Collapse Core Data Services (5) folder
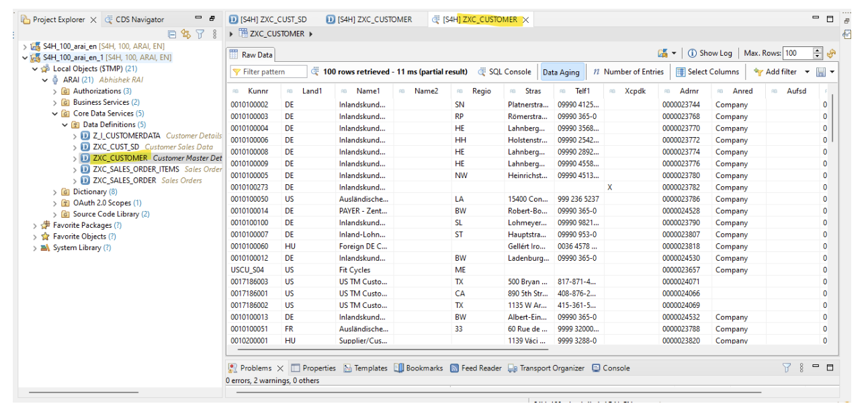This screenshot has height=410, width=868. tap(55, 114)
